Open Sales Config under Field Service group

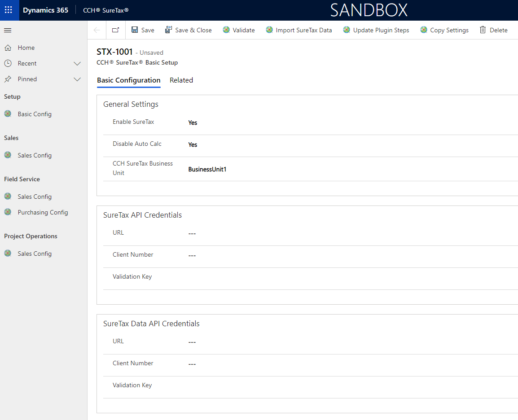[35, 197]
